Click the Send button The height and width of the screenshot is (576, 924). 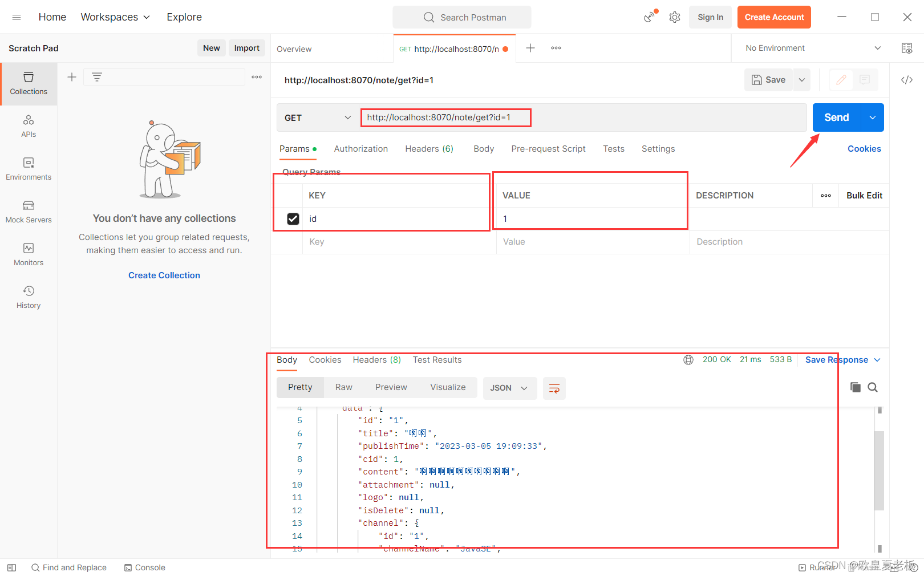tap(837, 117)
